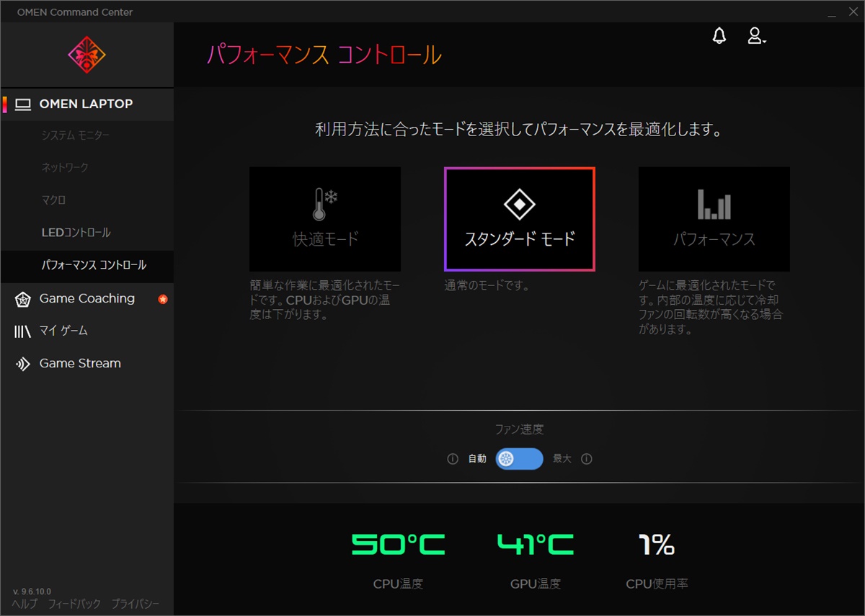
Task: Click the マイ ゲーム library icon
Action: tap(23, 331)
